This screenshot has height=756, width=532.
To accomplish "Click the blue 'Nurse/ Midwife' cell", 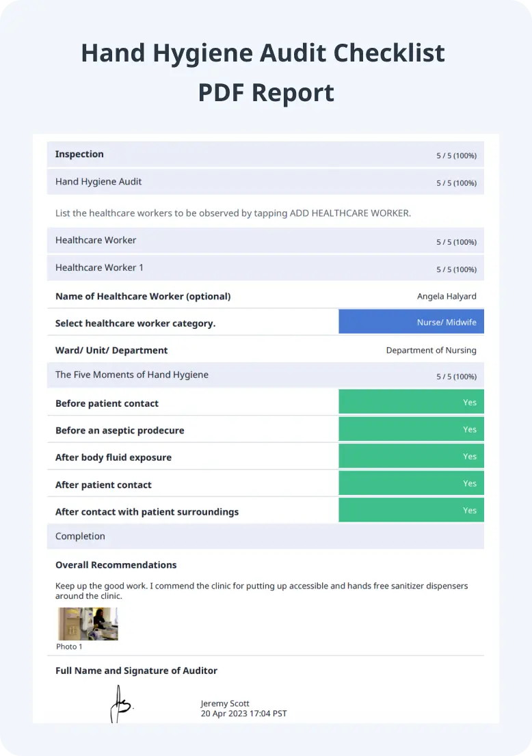I will (x=412, y=322).
